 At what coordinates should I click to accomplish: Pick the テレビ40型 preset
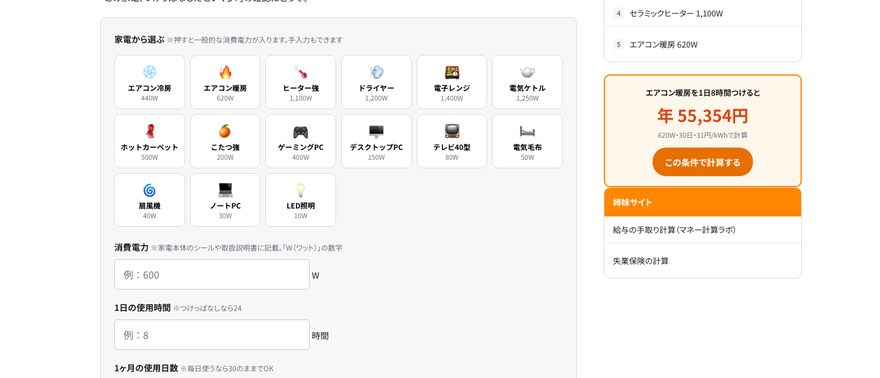(x=452, y=141)
